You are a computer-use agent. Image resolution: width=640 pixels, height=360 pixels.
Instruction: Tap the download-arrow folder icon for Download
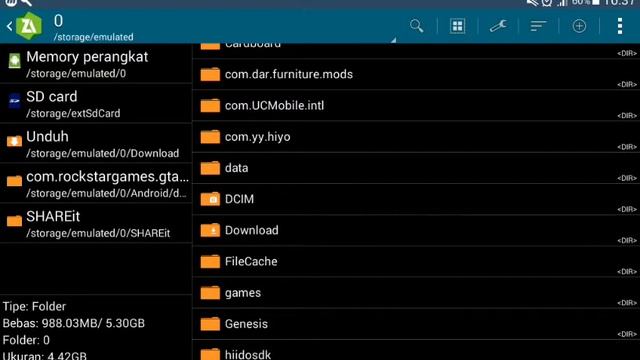[210, 230]
